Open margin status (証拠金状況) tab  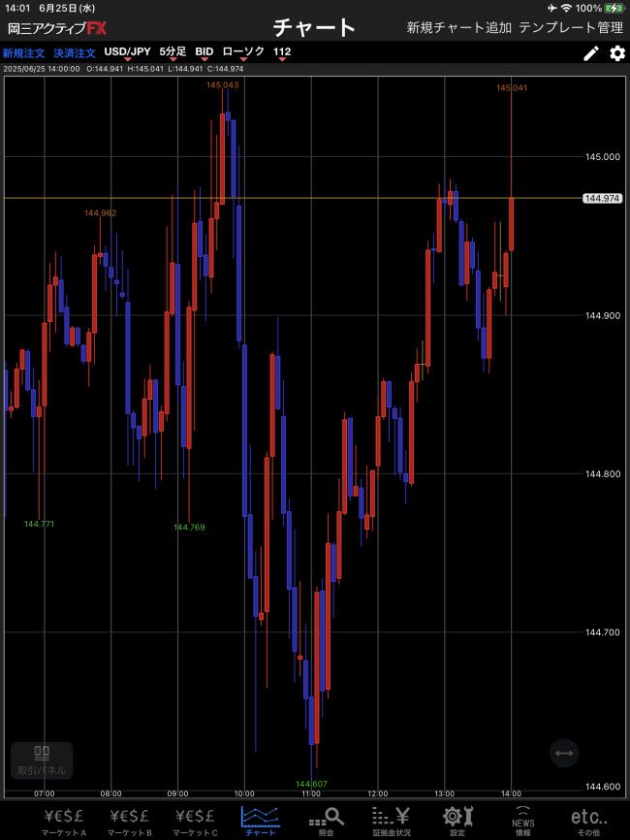point(392,822)
